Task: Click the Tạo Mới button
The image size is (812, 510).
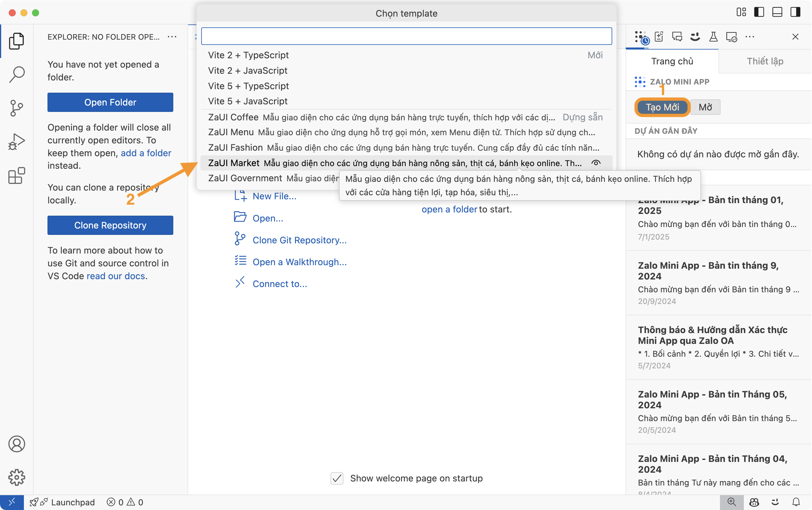Action: [x=662, y=107]
